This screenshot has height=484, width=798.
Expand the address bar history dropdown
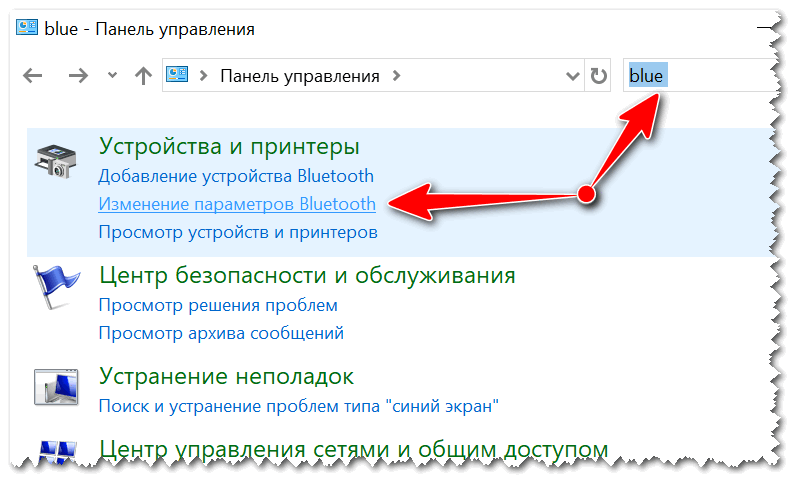[x=572, y=76]
